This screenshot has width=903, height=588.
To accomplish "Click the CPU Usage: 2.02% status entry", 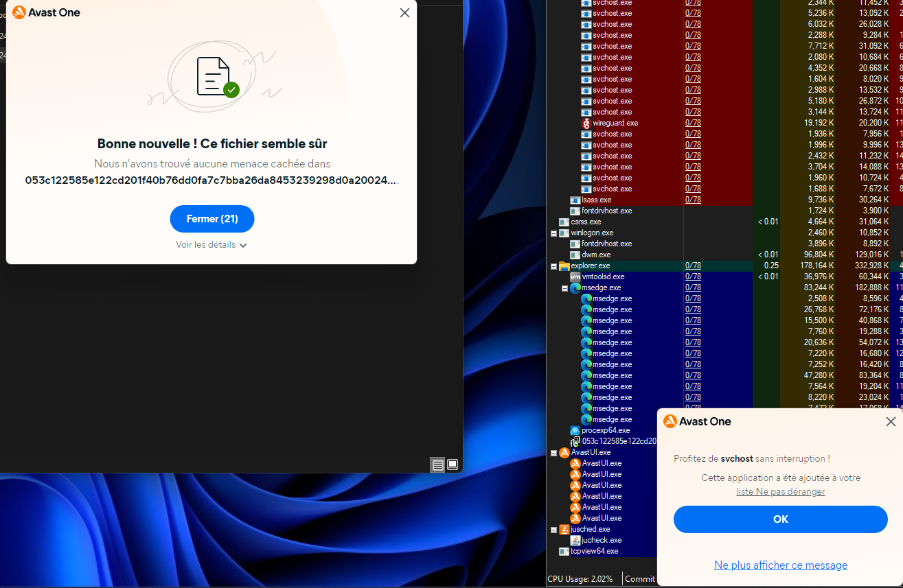I will click(x=580, y=579).
